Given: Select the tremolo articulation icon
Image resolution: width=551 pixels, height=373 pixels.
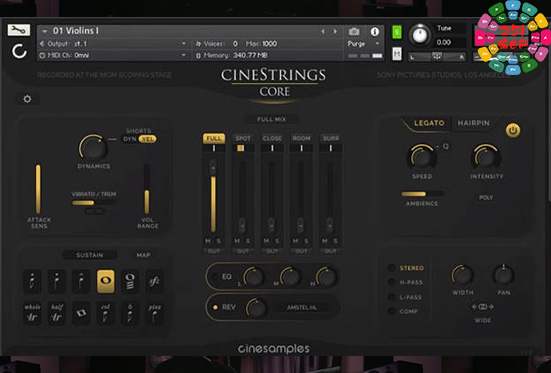Looking at the screenshot, I should coord(130,281).
